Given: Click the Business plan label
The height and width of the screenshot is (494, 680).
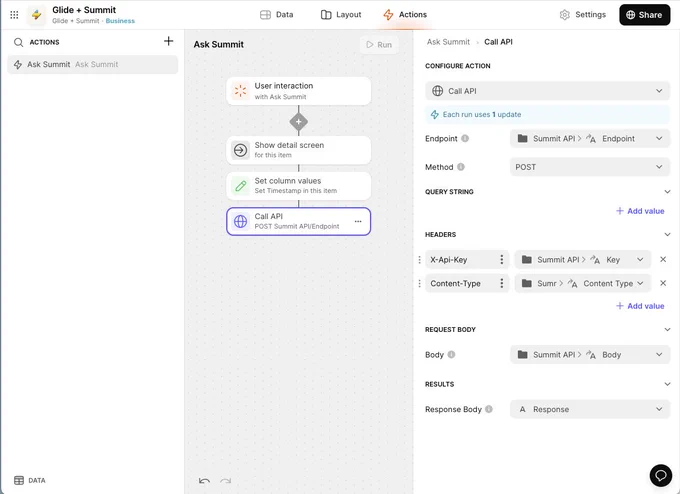Looking at the screenshot, I should click(120, 21).
